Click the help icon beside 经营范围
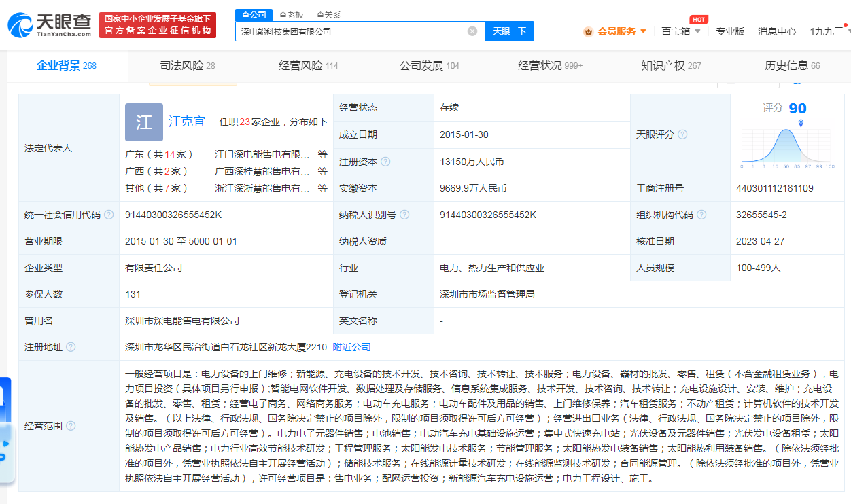The height and width of the screenshot is (504, 851). pos(71,426)
